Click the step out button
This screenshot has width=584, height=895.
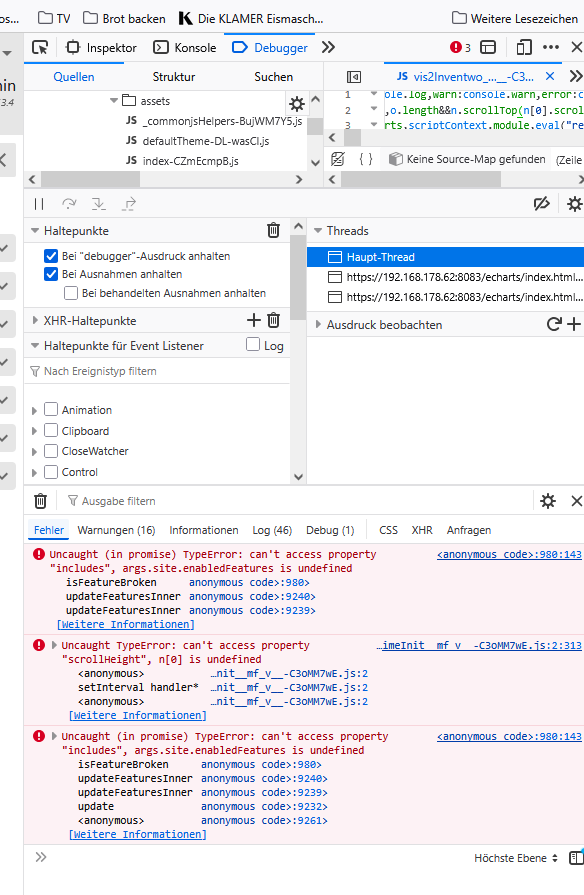(129, 204)
